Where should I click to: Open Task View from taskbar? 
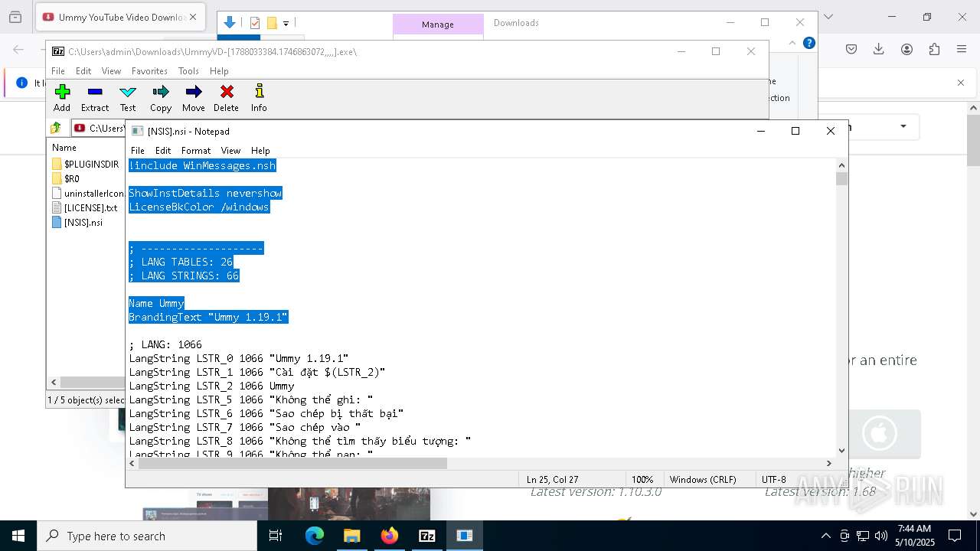[276, 536]
